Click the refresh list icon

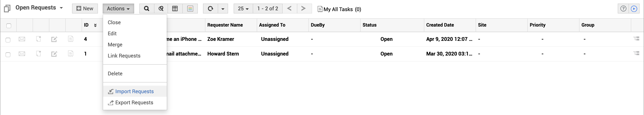point(211,9)
